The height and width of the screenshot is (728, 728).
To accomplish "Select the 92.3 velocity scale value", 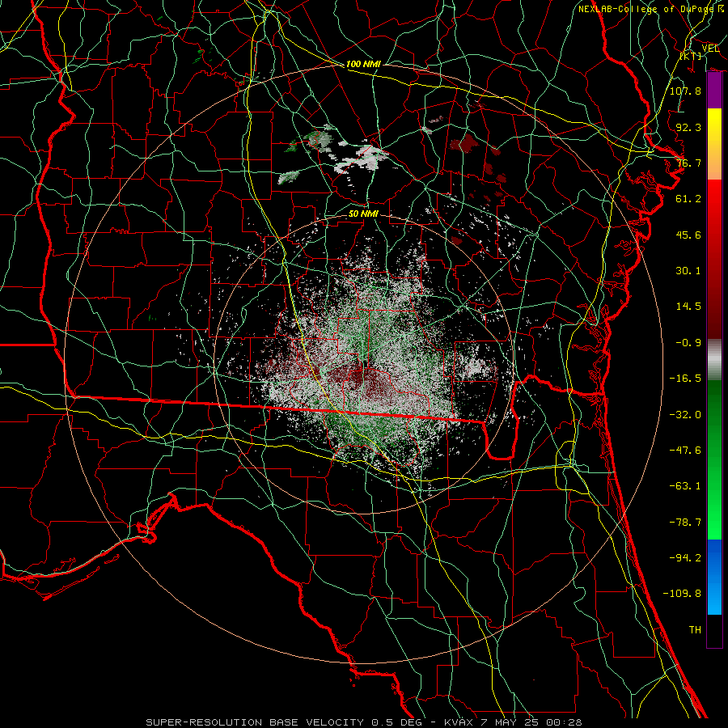I will click(x=688, y=127).
